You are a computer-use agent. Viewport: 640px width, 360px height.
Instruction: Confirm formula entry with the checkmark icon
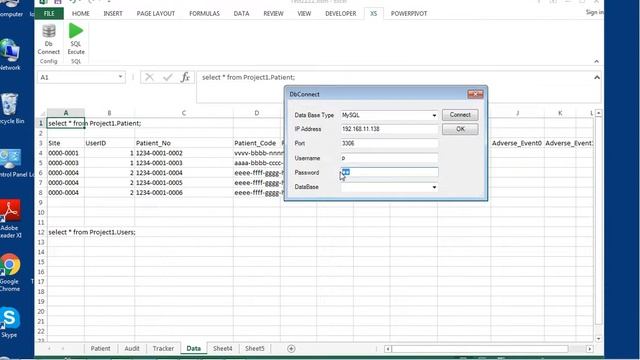[x=167, y=77]
